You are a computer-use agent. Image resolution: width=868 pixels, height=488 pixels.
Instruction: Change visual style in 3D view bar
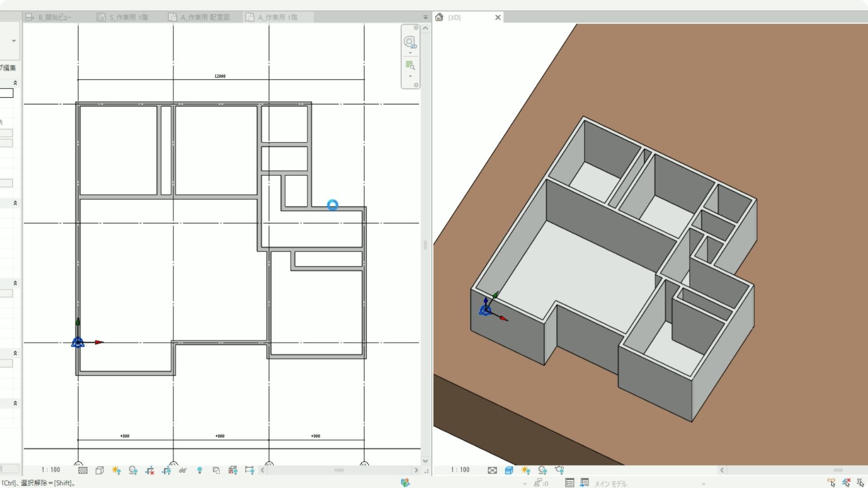(509, 470)
